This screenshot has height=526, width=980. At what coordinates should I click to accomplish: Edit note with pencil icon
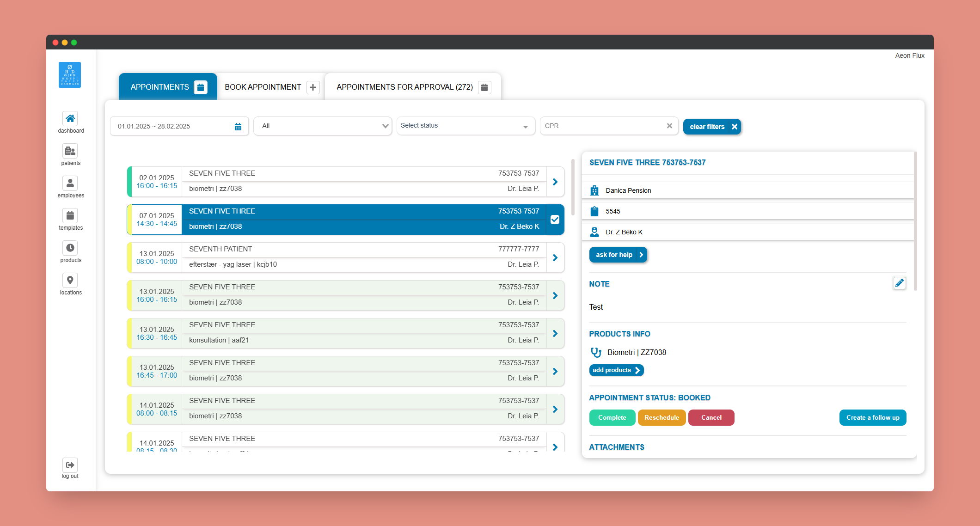pos(899,283)
